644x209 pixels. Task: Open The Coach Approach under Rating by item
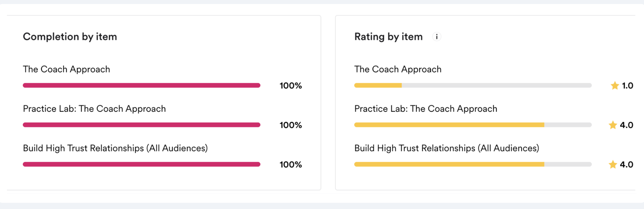click(x=398, y=69)
